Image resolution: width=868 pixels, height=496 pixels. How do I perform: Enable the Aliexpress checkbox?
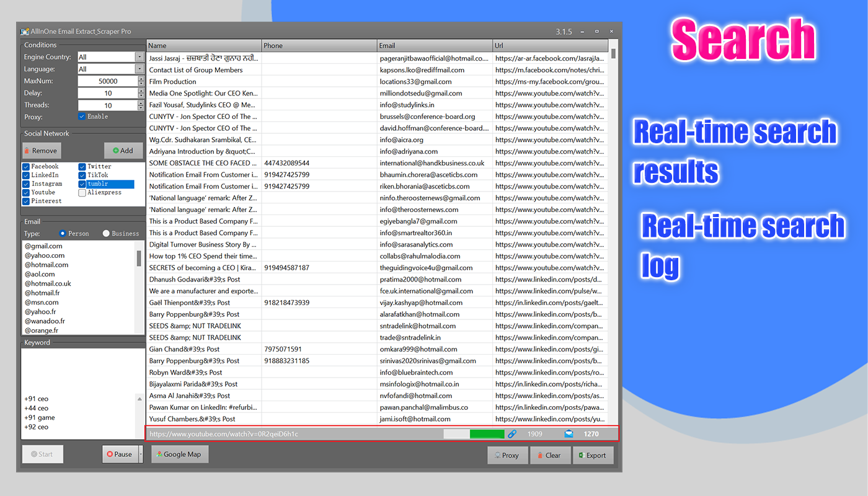pos(81,192)
